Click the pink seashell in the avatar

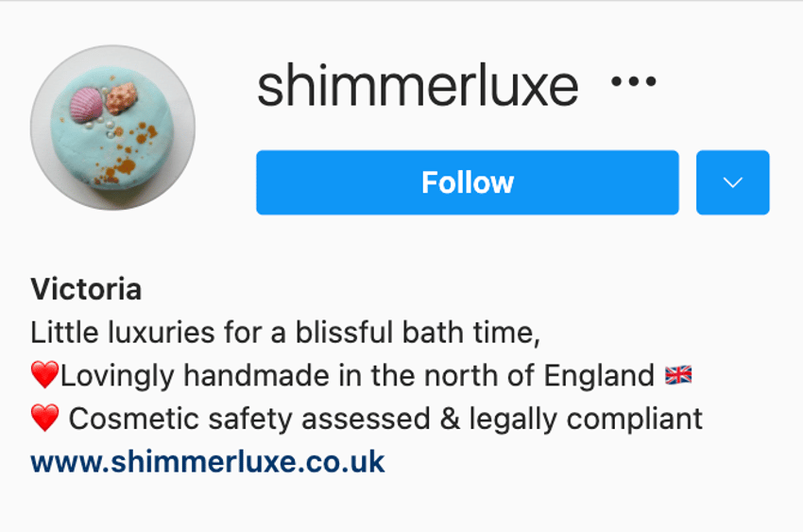click(x=86, y=105)
